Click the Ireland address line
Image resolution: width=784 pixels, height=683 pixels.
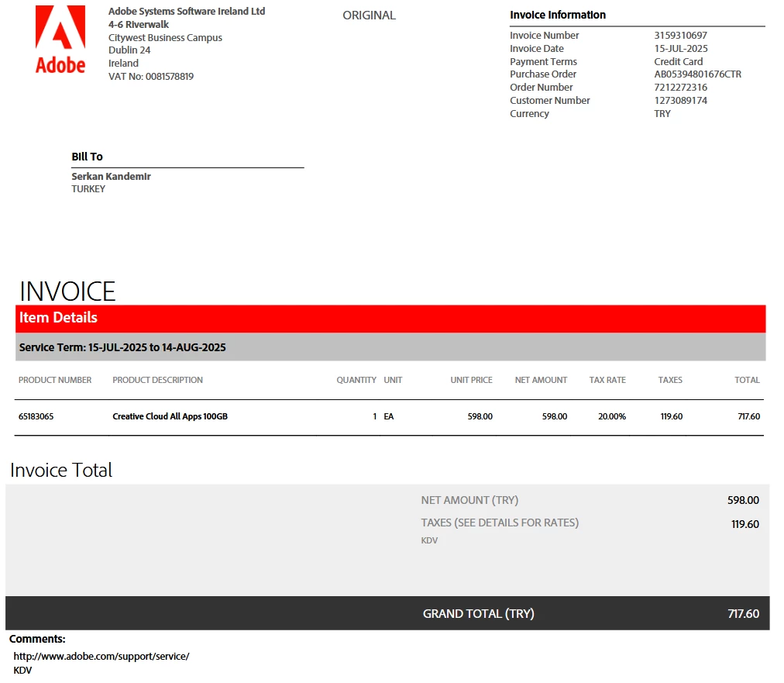click(x=123, y=64)
